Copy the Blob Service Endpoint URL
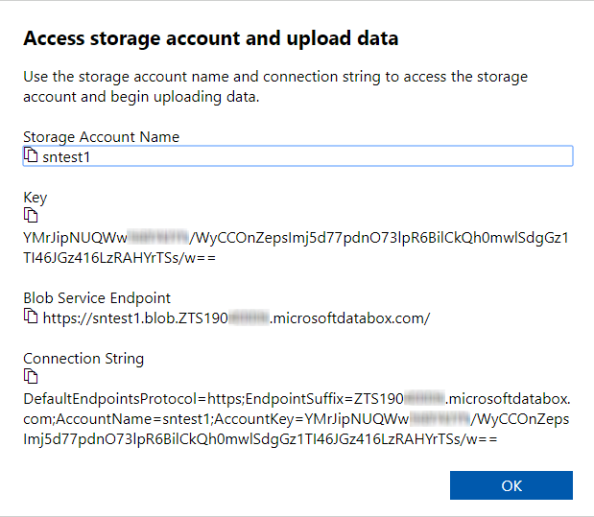594x517 pixels. pos(31,316)
